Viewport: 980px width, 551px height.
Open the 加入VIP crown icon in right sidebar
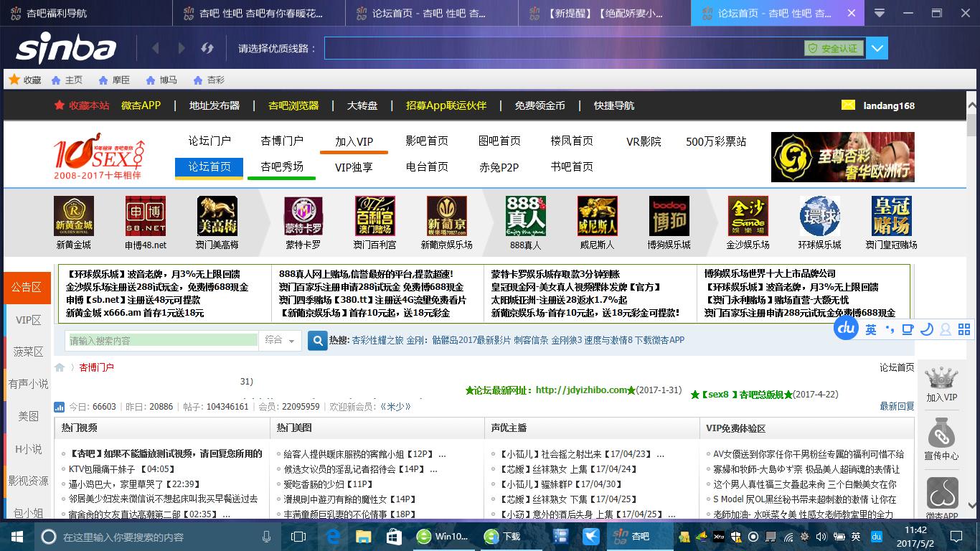pyautogui.click(x=941, y=384)
